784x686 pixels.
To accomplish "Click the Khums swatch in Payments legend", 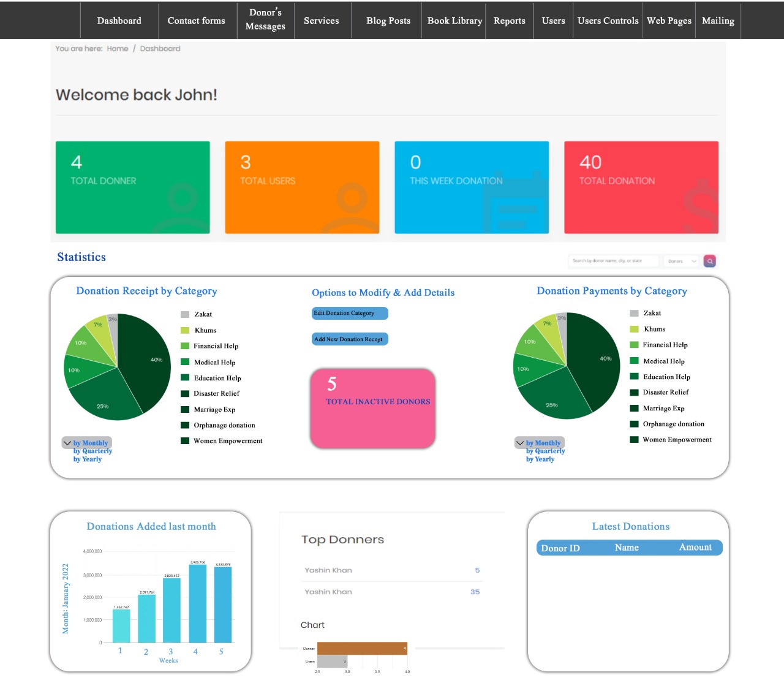I will point(634,330).
